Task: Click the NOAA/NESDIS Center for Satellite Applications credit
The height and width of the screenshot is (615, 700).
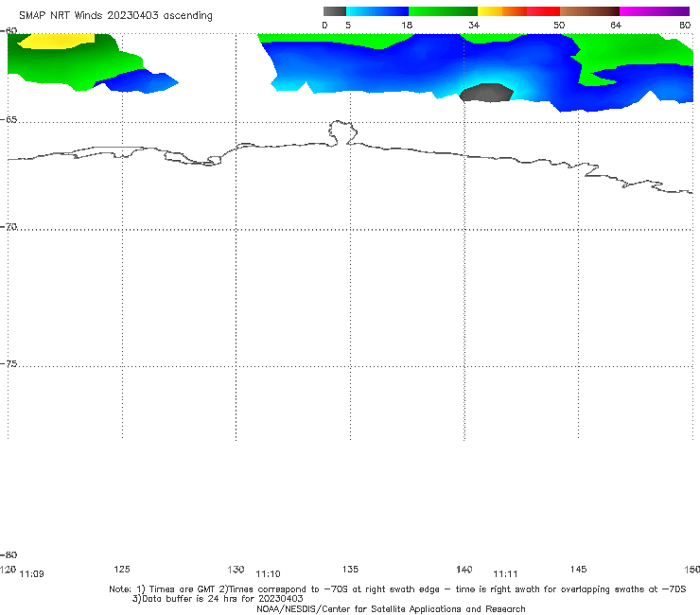Action: [391, 608]
